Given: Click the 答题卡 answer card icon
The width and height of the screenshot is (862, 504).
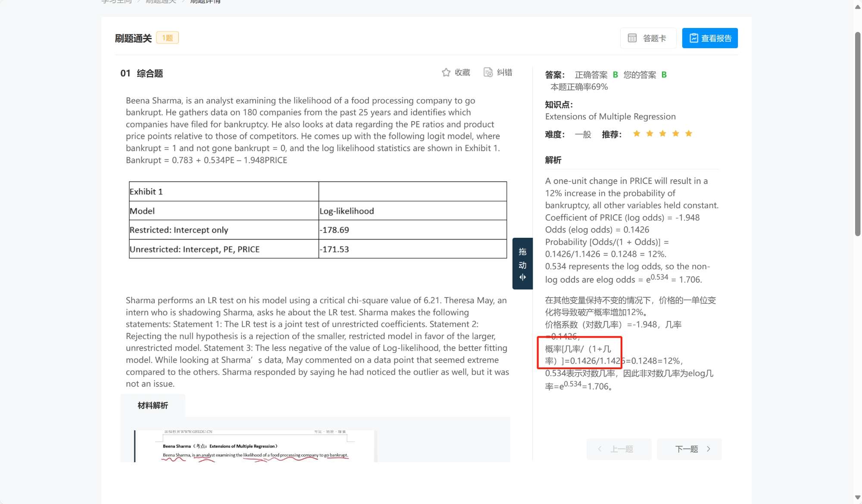Looking at the screenshot, I should tap(632, 38).
